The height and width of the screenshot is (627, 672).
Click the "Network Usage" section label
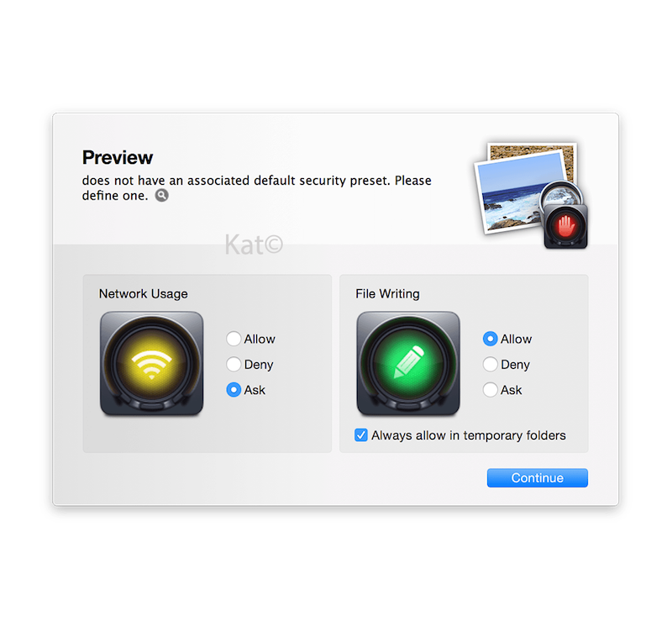[x=143, y=294]
